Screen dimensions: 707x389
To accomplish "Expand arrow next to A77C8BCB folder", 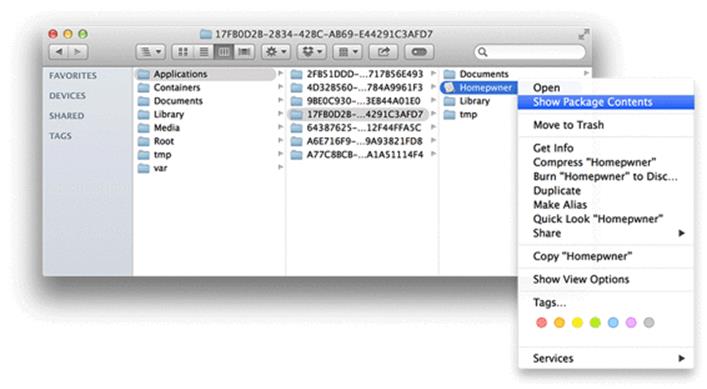I will click(433, 154).
